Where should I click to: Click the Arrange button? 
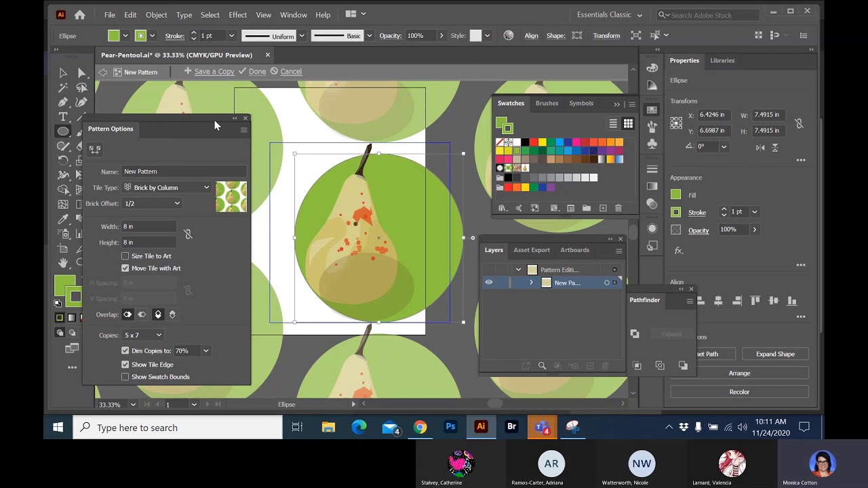[739, 373]
